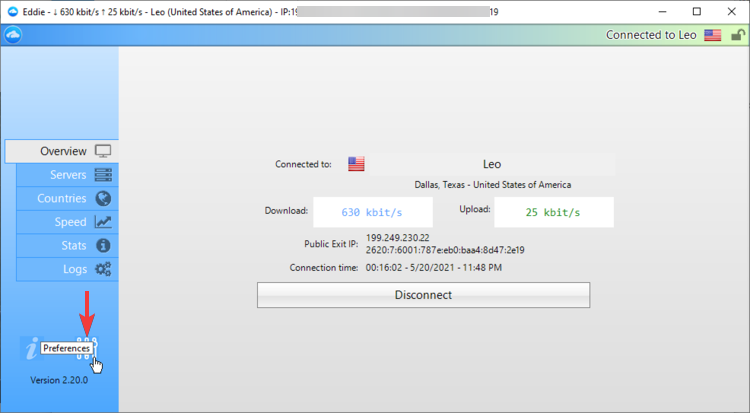Image resolution: width=750 pixels, height=413 pixels.
Task: Switch to the Servers tab
Action: coord(68,175)
